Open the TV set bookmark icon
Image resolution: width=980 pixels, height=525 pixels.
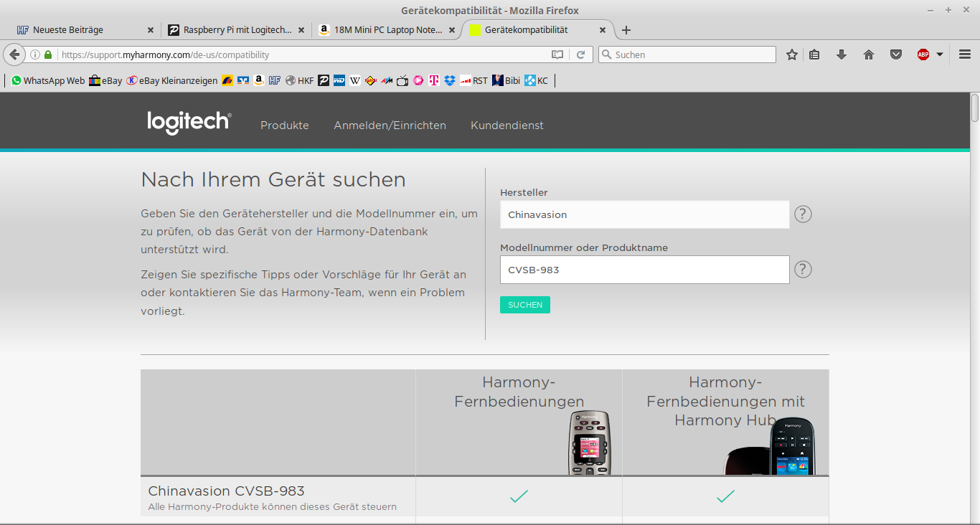(402, 81)
